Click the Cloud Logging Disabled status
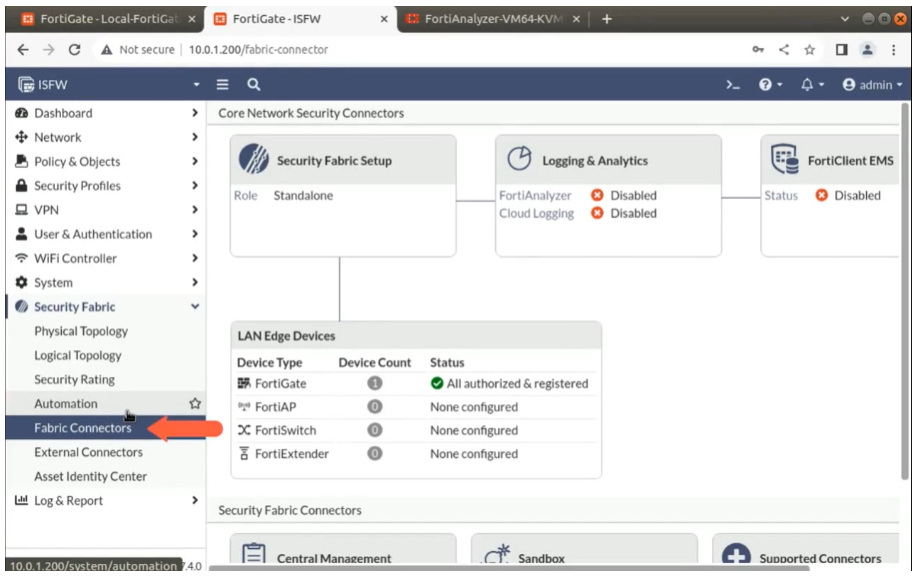The height and width of the screenshot is (584, 917). point(624,213)
